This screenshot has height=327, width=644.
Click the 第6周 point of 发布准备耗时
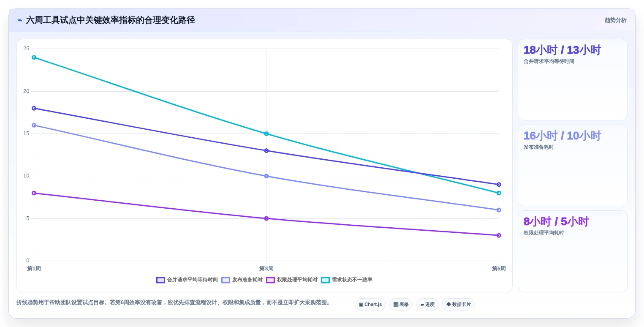499,210
